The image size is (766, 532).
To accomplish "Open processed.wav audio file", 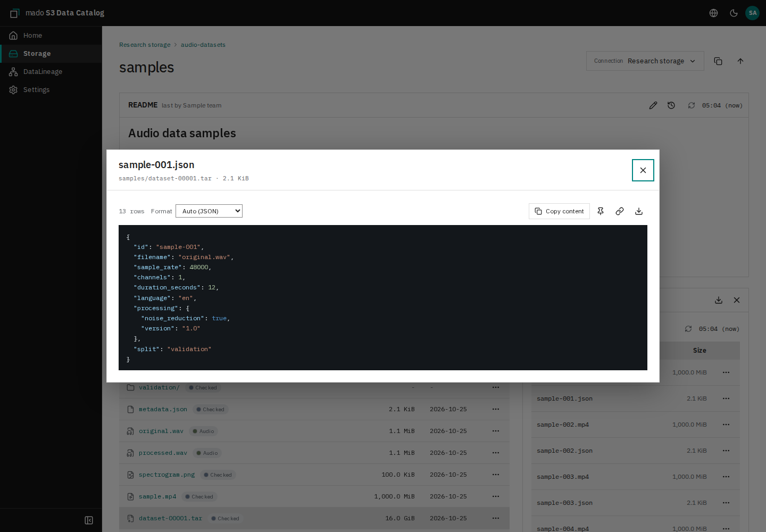I will coord(163,453).
